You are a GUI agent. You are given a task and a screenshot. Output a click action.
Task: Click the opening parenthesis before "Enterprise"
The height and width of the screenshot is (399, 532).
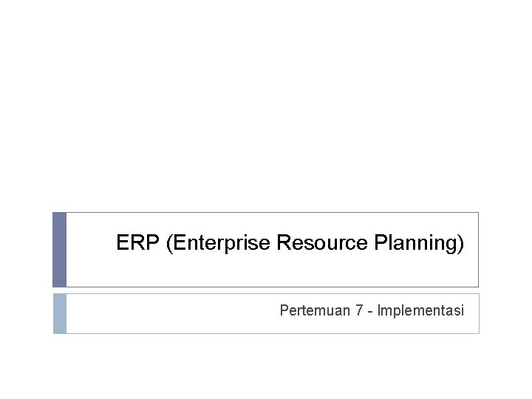point(171,243)
